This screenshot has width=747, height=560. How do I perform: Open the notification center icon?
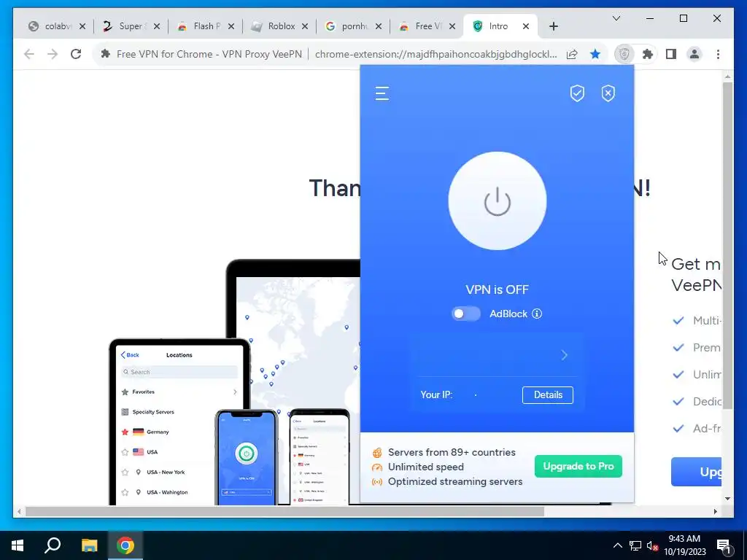[x=724, y=545]
